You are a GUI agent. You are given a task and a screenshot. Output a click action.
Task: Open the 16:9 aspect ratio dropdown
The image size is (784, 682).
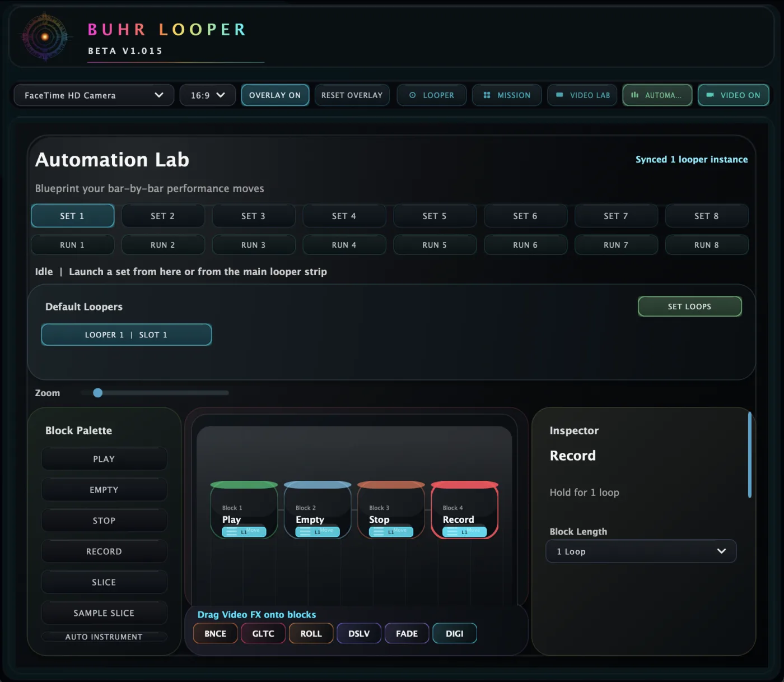click(x=208, y=95)
